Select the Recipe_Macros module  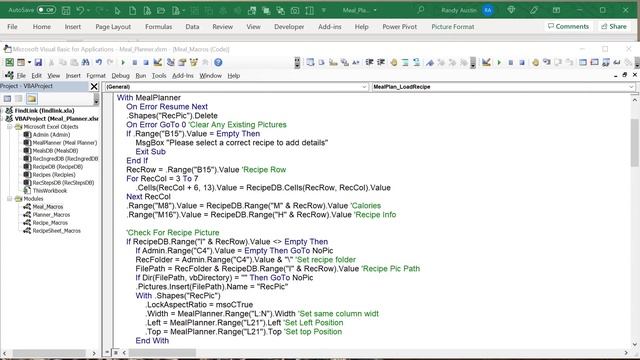click(50, 223)
